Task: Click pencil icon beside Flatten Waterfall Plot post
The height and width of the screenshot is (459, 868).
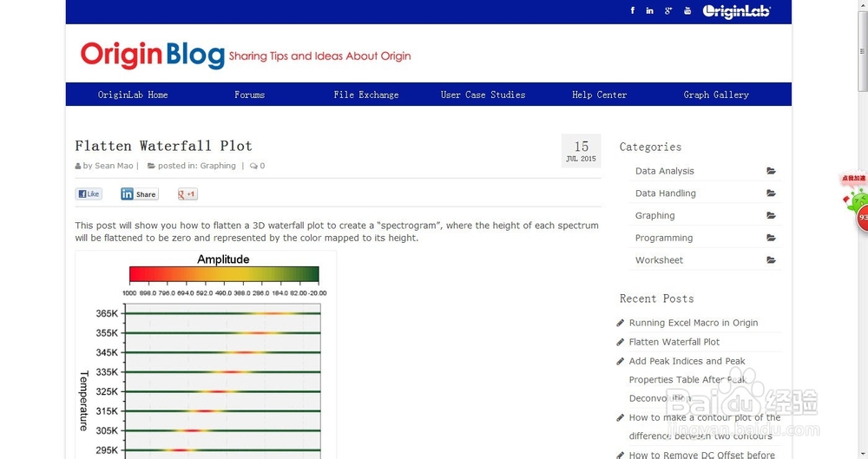Action: 620,342
